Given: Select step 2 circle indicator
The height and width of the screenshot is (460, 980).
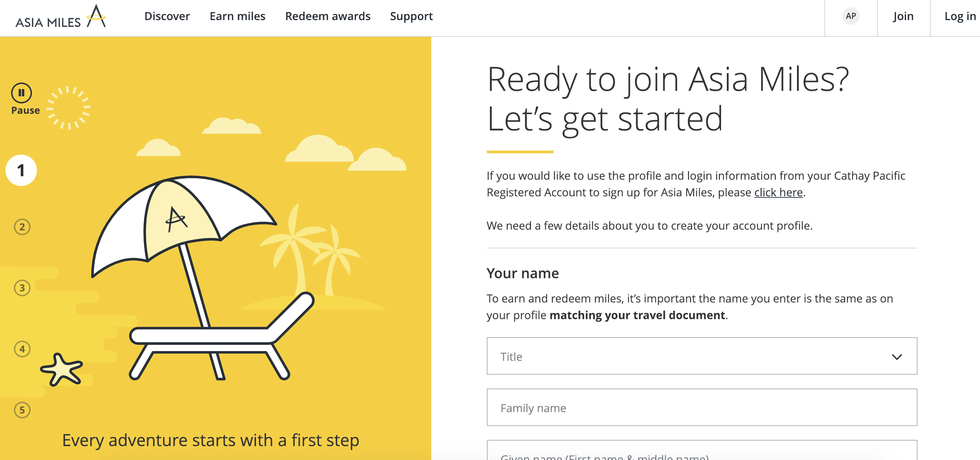Looking at the screenshot, I should click(22, 227).
